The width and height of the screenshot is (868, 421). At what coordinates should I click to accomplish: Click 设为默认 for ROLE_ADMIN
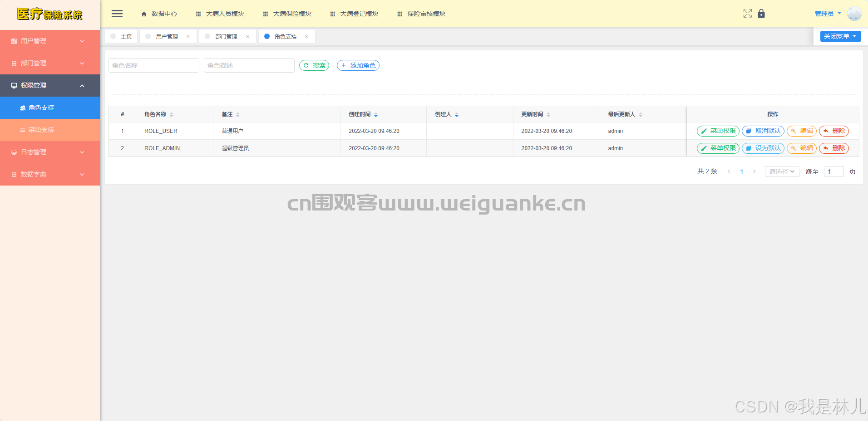coord(763,148)
